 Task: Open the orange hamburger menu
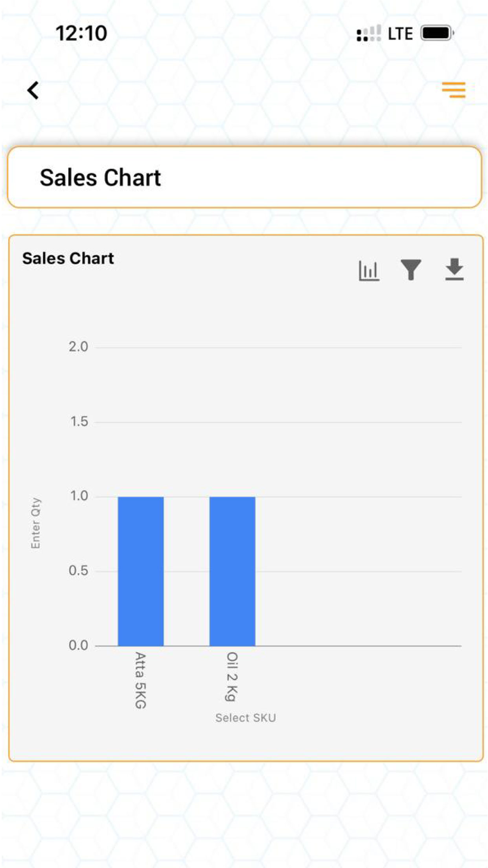pos(453,90)
